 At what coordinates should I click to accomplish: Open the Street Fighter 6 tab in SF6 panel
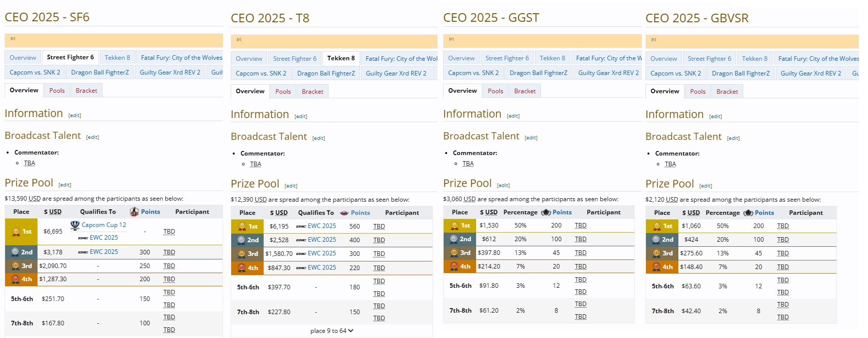[70, 57]
